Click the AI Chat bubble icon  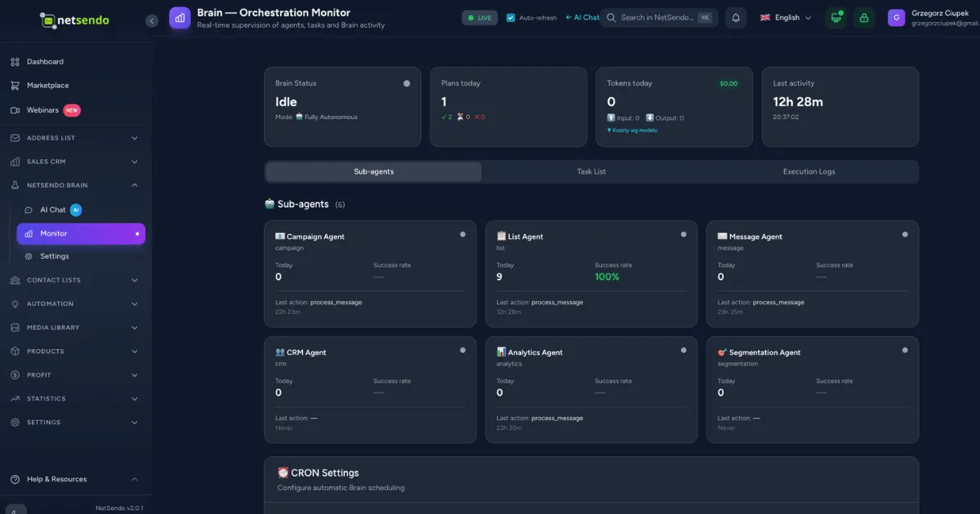pyautogui.click(x=29, y=210)
